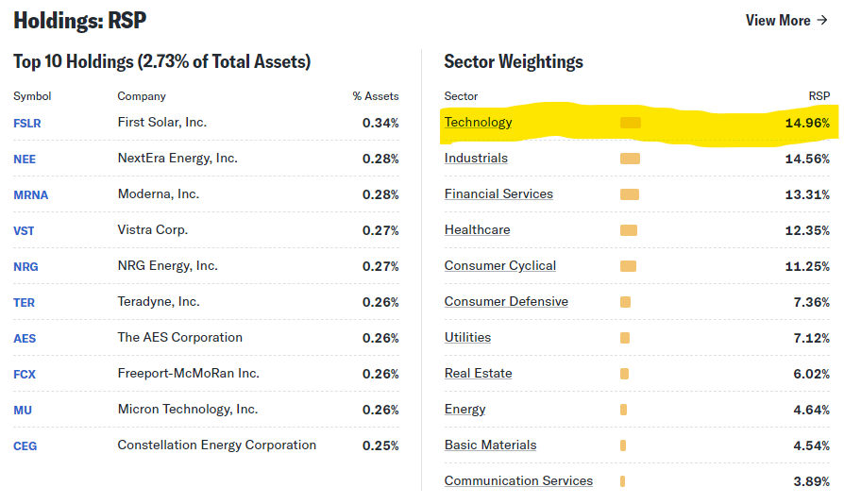Click the Industrials sector link
844x504 pixels.
[x=476, y=159]
